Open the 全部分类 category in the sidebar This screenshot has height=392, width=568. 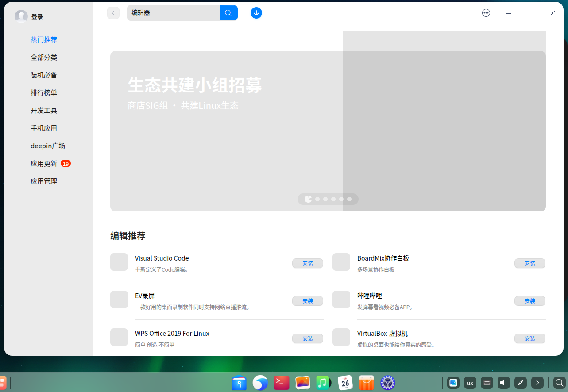click(x=44, y=58)
